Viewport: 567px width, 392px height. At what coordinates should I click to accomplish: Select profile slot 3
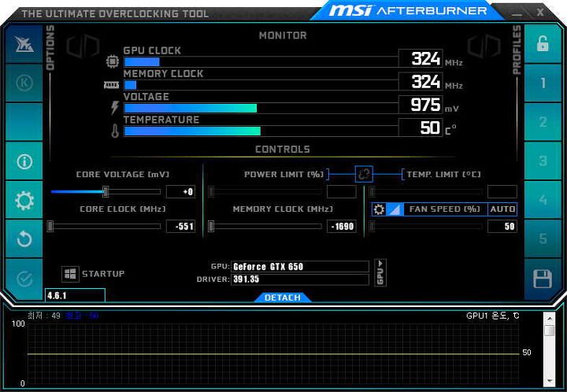pyautogui.click(x=543, y=161)
